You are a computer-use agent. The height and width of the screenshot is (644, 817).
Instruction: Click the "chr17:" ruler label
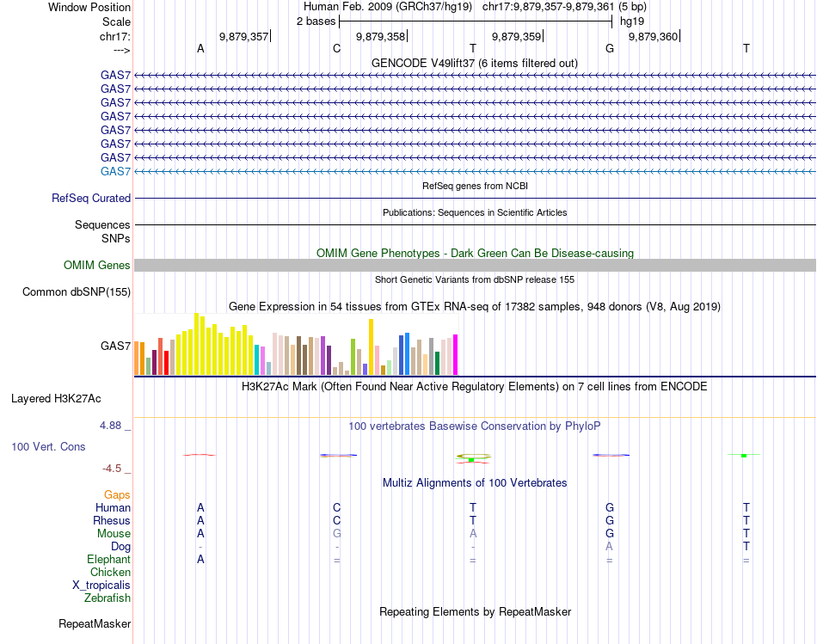pos(114,36)
